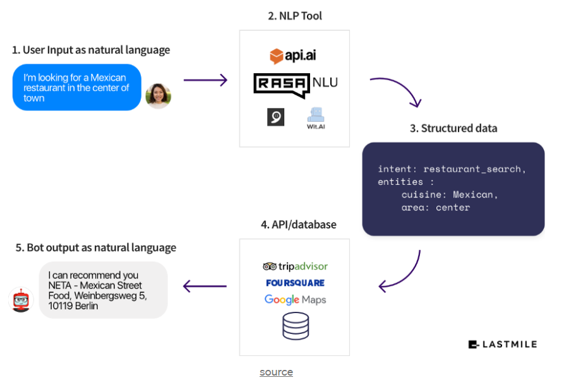
Task: Click the blue user input message bubble
Action: click(76, 87)
